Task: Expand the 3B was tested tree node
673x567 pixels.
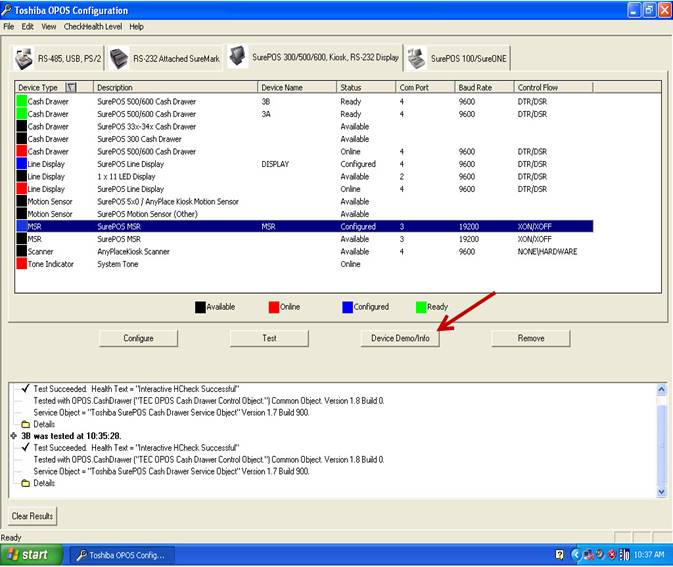Action: 12,436
